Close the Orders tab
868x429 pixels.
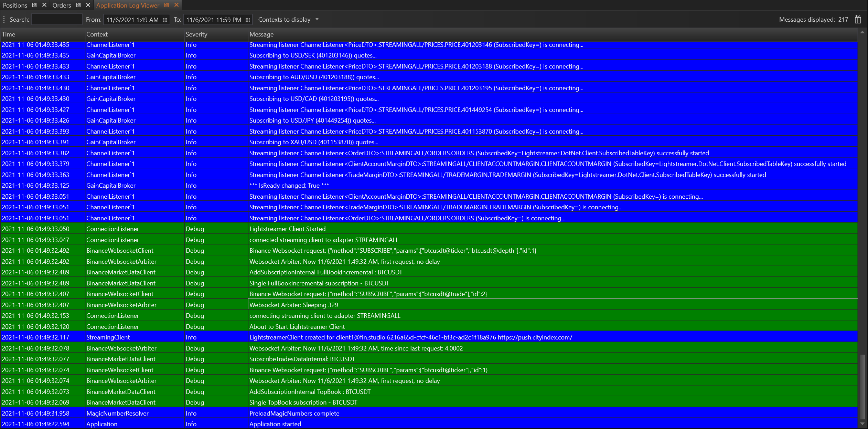(88, 5)
